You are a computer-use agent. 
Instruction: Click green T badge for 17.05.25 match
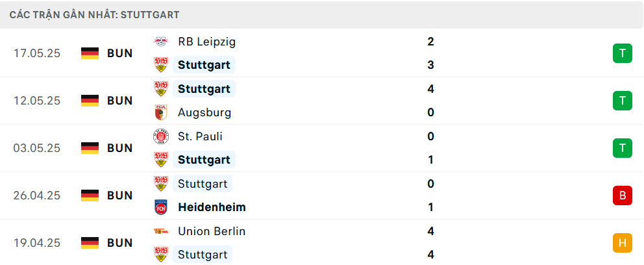(622, 53)
